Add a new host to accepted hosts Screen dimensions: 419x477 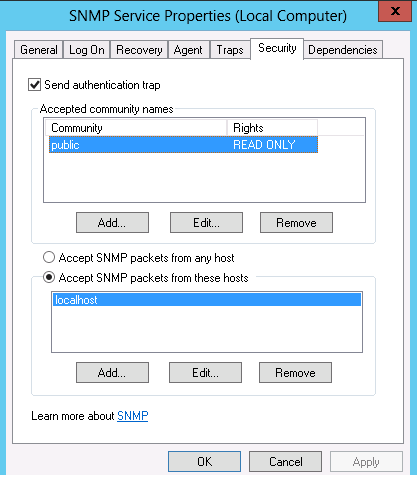click(x=112, y=372)
